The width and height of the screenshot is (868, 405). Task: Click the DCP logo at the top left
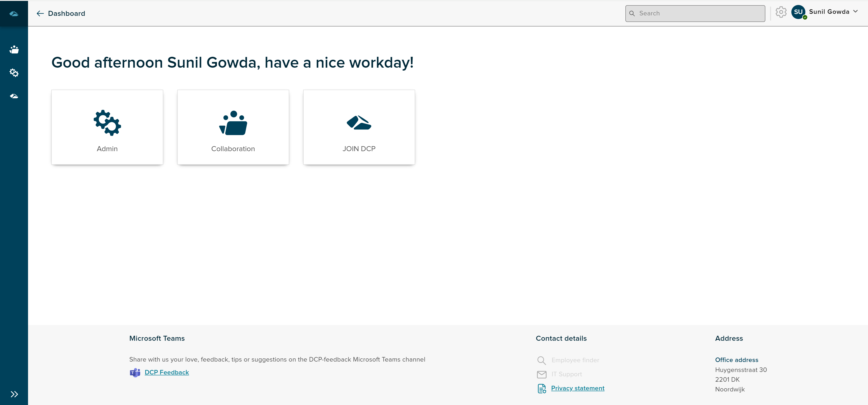(x=14, y=14)
